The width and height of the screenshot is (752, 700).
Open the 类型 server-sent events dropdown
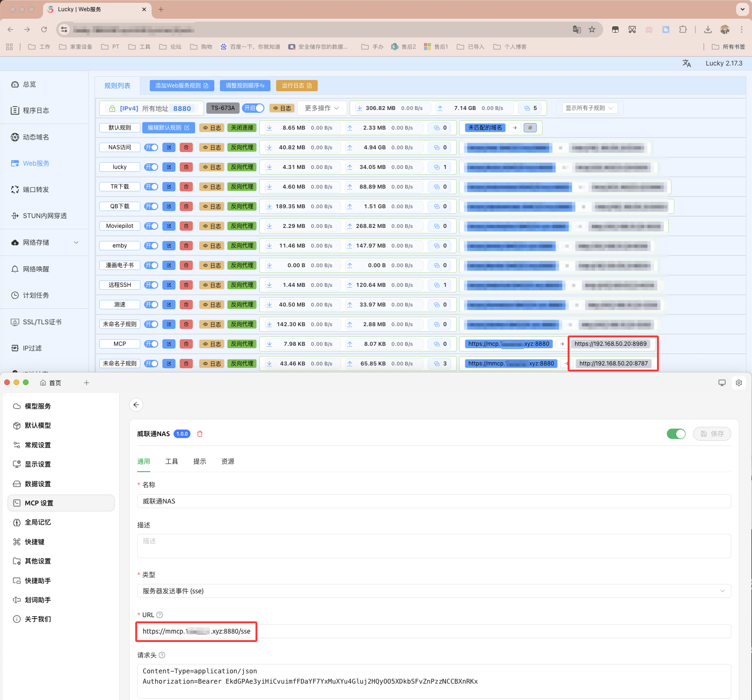[434, 591]
